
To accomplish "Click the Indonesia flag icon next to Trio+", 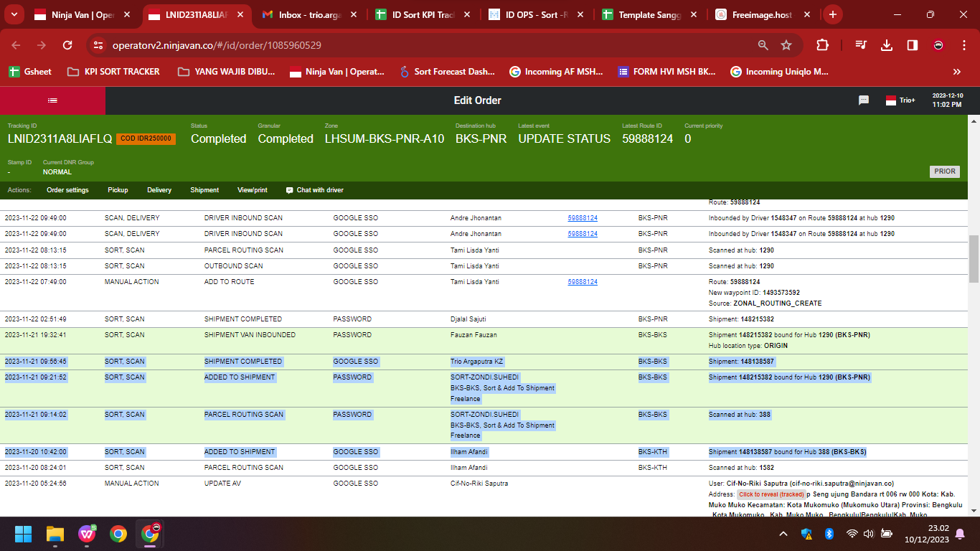I will coord(891,100).
